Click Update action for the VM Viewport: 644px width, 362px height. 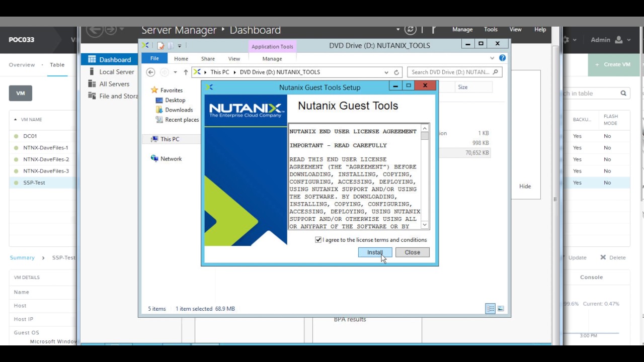pyautogui.click(x=577, y=257)
